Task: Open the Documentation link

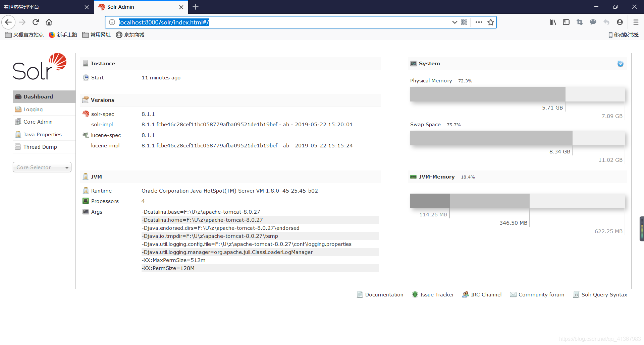Action: click(380, 294)
